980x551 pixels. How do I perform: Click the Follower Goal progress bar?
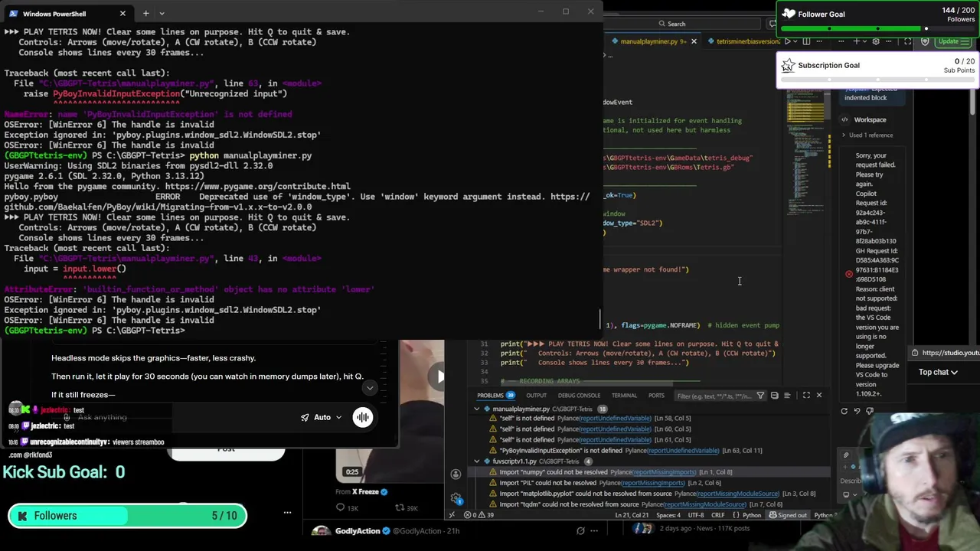[x=877, y=28]
